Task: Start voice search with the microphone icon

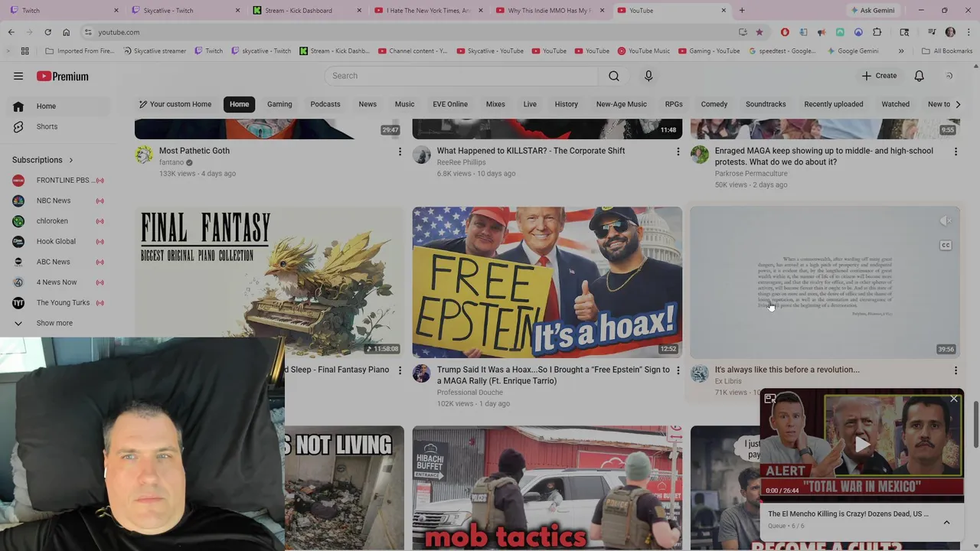Action: [x=648, y=76]
